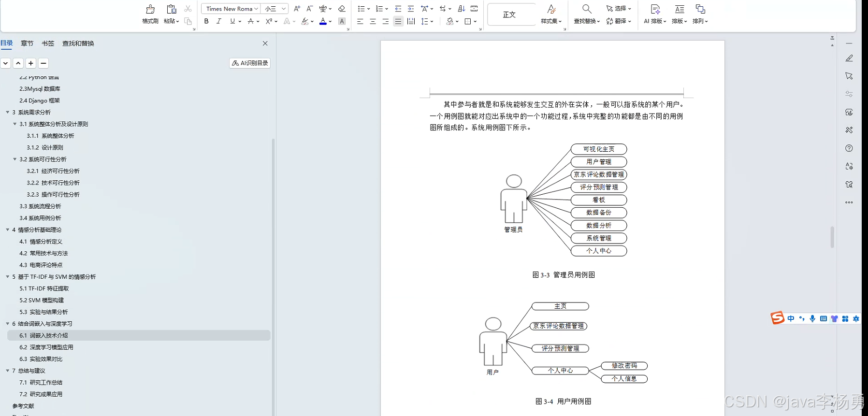Screen dimensions: 868x416
Task: Click the Format Painter (格式刷) tool
Action: (150, 14)
